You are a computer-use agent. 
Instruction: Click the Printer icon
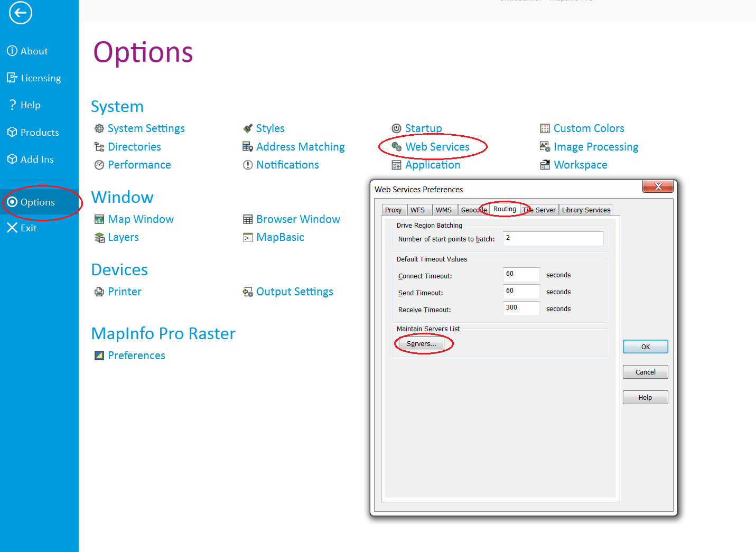click(99, 292)
